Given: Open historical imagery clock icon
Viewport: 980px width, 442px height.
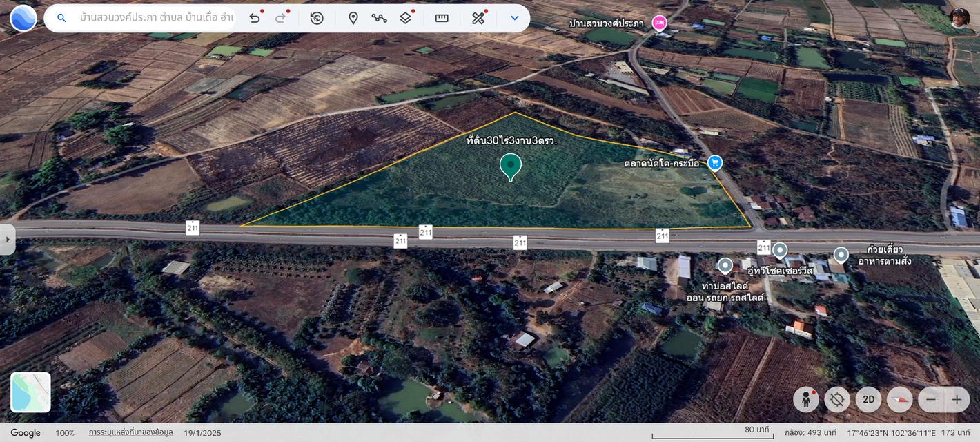Looking at the screenshot, I should 317,18.
